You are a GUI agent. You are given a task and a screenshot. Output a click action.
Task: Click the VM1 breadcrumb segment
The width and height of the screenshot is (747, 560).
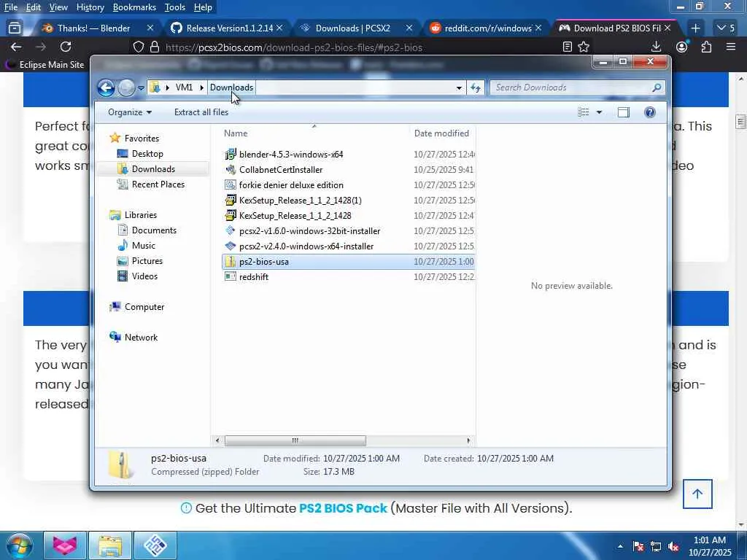tap(184, 87)
